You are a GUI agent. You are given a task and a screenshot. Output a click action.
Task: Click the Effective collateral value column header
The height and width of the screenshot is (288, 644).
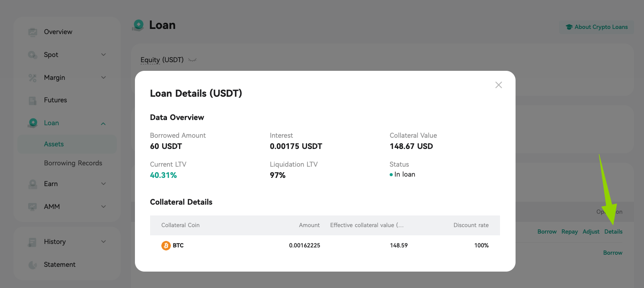pyautogui.click(x=367, y=225)
